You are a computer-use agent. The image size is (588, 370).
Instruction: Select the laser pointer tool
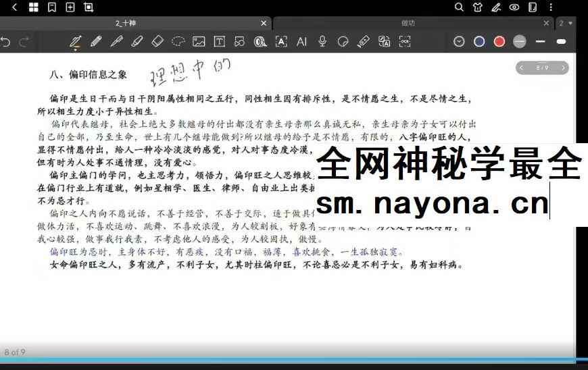click(364, 41)
